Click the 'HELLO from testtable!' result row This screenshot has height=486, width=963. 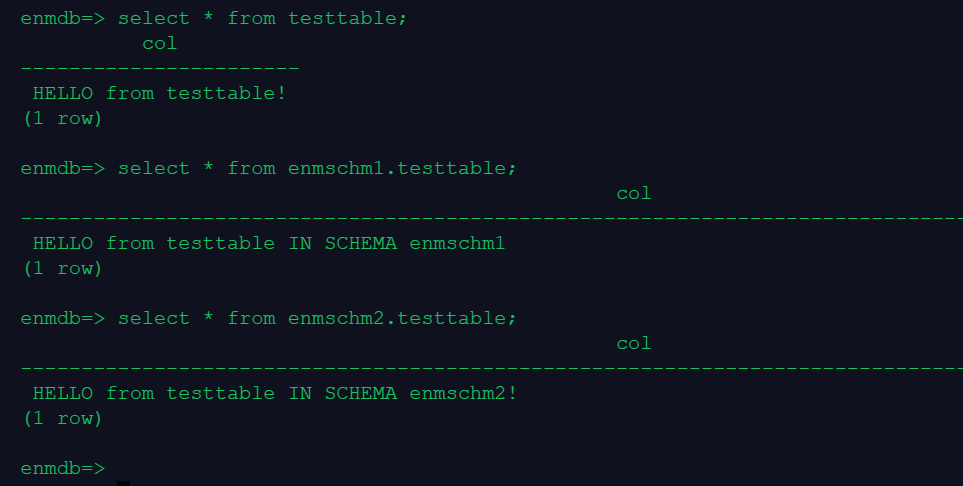pos(160,93)
